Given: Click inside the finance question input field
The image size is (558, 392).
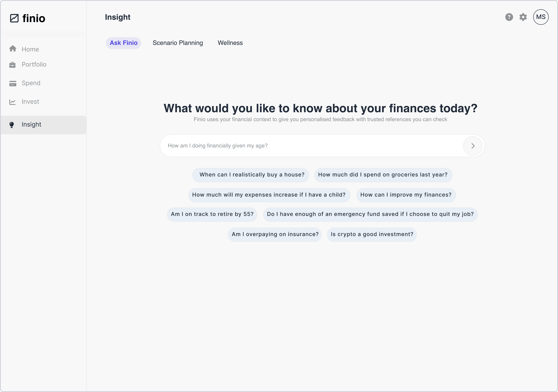Looking at the screenshot, I should 292,146.
